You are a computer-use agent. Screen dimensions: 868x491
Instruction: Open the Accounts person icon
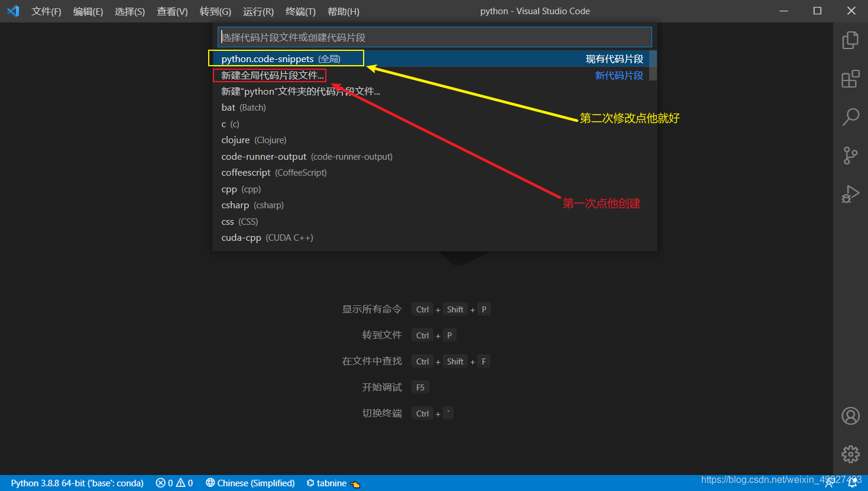tap(850, 416)
